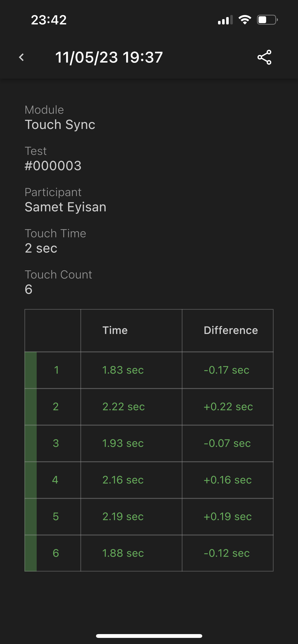The height and width of the screenshot is (644, 298).
Task: Select the Touch Sync module label
Action: 60,125
